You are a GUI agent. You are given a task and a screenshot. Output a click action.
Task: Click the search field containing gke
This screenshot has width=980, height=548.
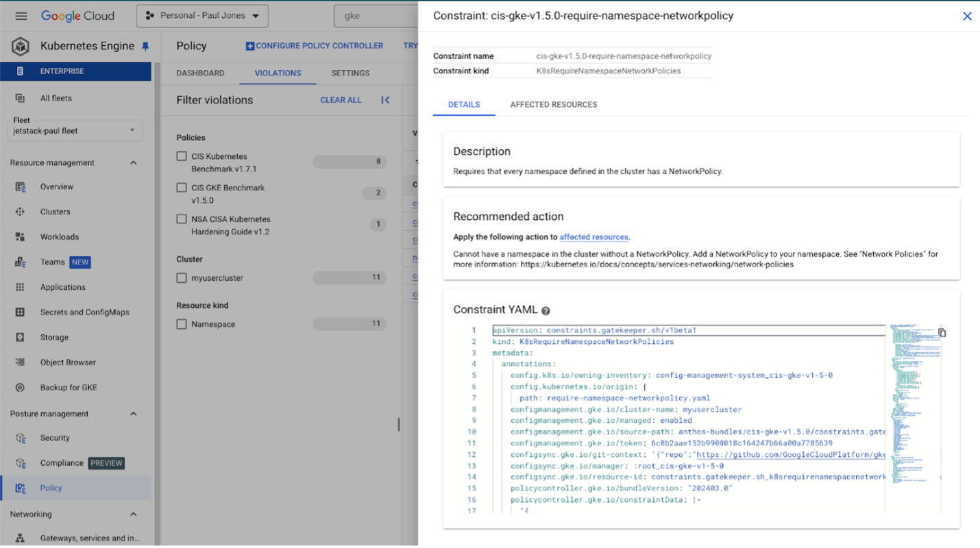tap(376, 16)
